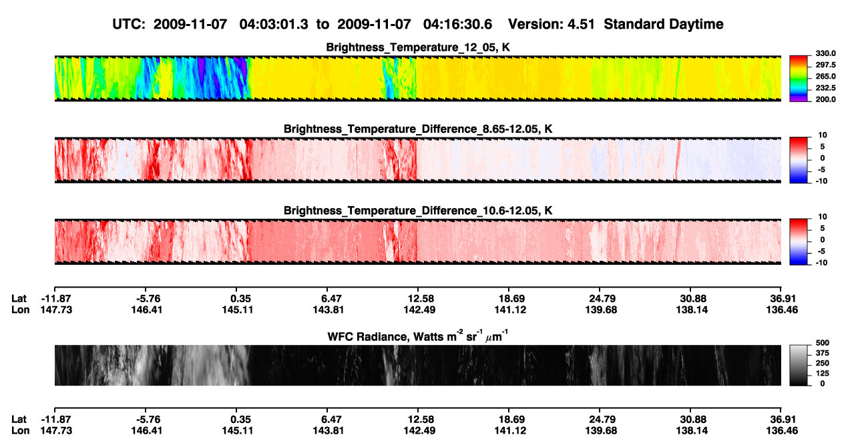Click latitude -5.76 below the WFC Radiance panel
The height and width of the screenshot is (445, 868).
pos(148,419)
